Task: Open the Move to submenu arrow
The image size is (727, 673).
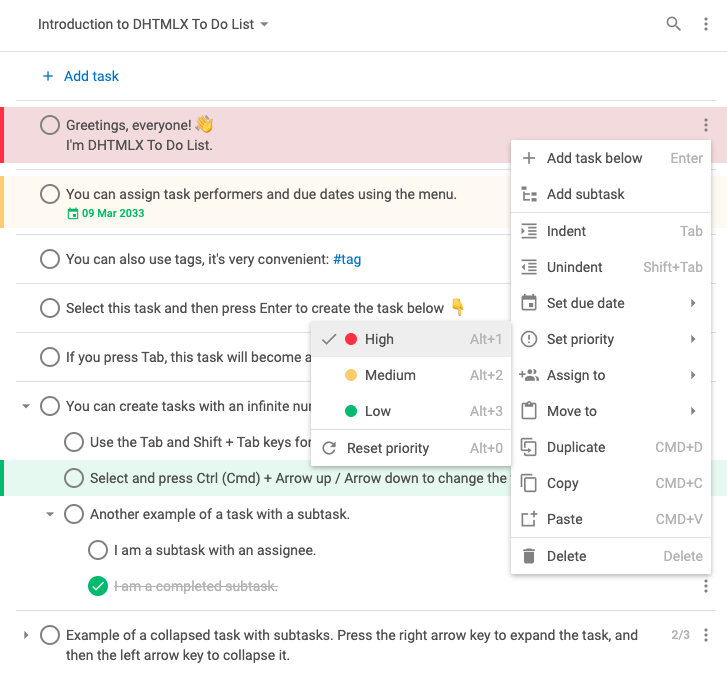Action: tap(693, 411)
